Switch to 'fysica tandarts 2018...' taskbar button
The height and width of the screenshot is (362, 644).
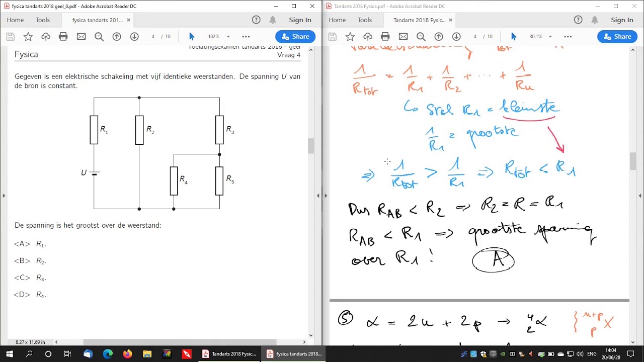[x=293, y=354]
